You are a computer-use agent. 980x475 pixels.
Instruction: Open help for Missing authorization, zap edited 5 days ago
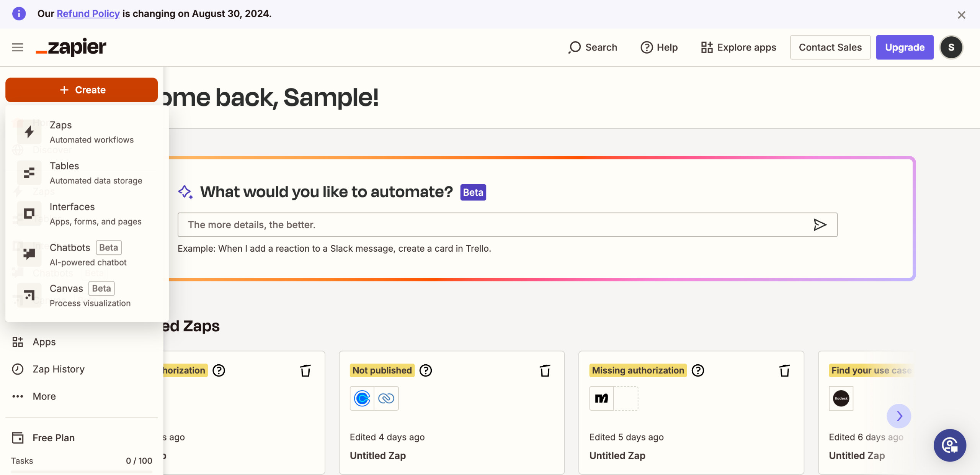[697, 370]
